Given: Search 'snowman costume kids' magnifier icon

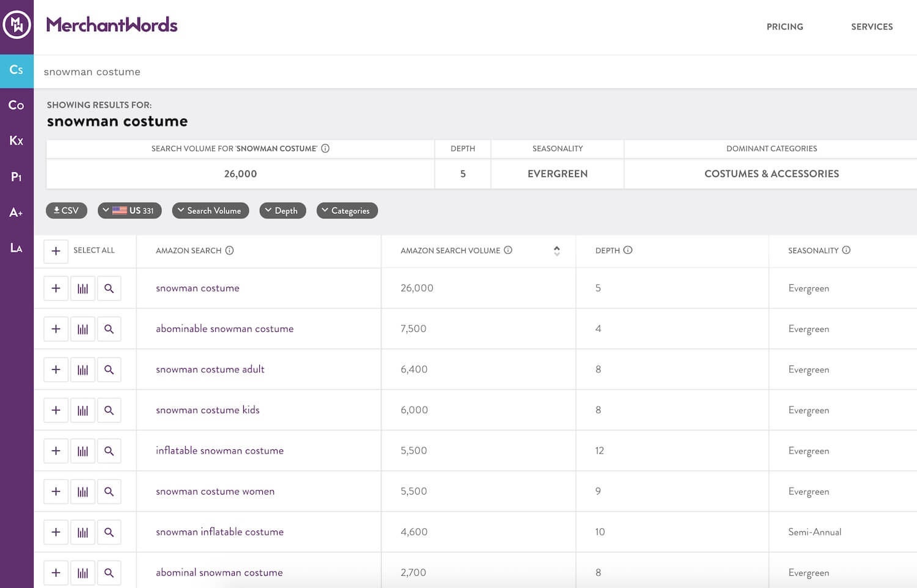Looking at the screenshot, I should tap(109, 410).
